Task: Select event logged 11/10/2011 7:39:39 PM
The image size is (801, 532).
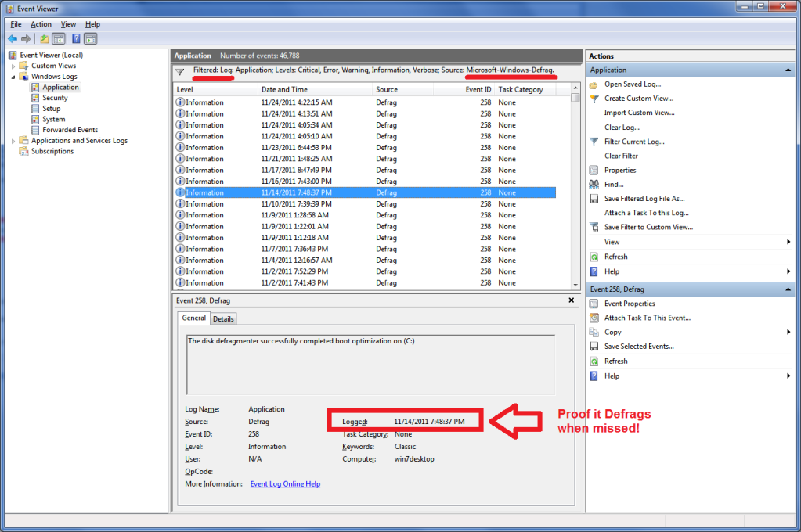Action: 365,203
